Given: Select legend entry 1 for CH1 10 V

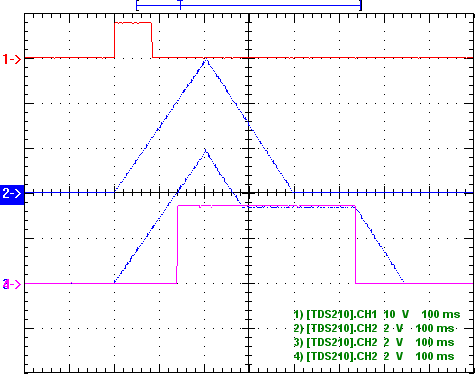Looking at the screenshot, I should [377, 314].
